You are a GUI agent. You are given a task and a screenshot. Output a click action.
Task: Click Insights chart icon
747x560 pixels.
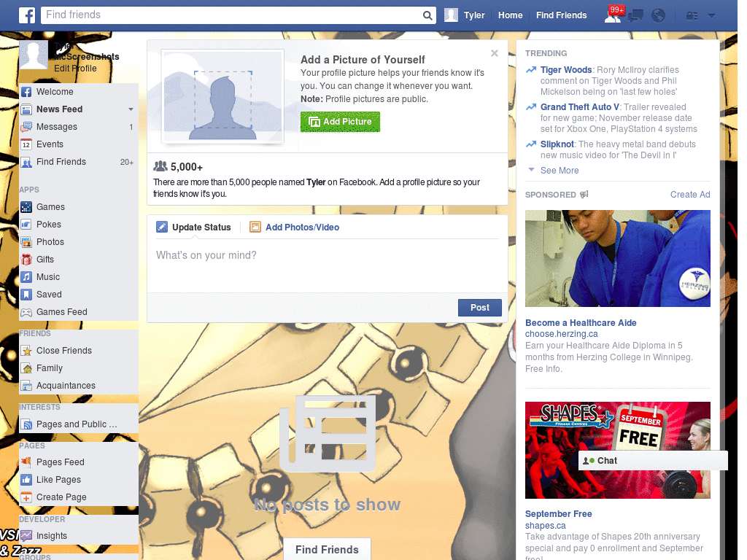[26, 536]
